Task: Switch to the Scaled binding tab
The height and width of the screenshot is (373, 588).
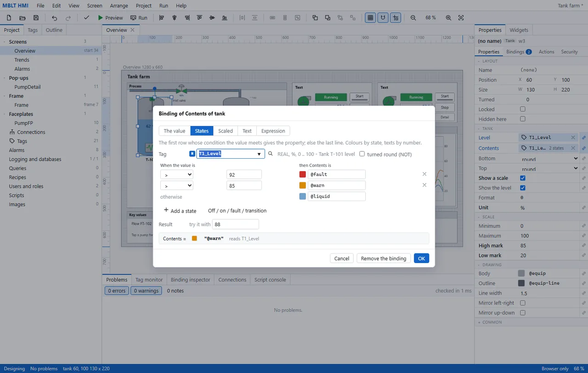Action: [x=226, y=131]
